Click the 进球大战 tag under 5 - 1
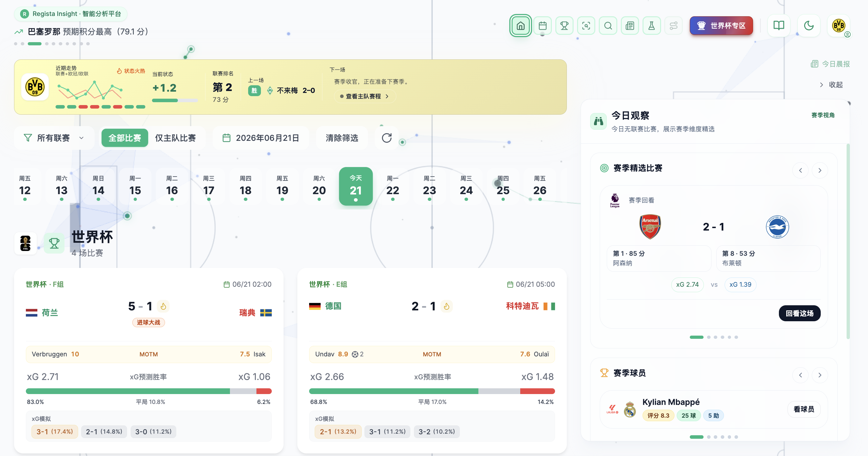 click(x=148, y=323)
